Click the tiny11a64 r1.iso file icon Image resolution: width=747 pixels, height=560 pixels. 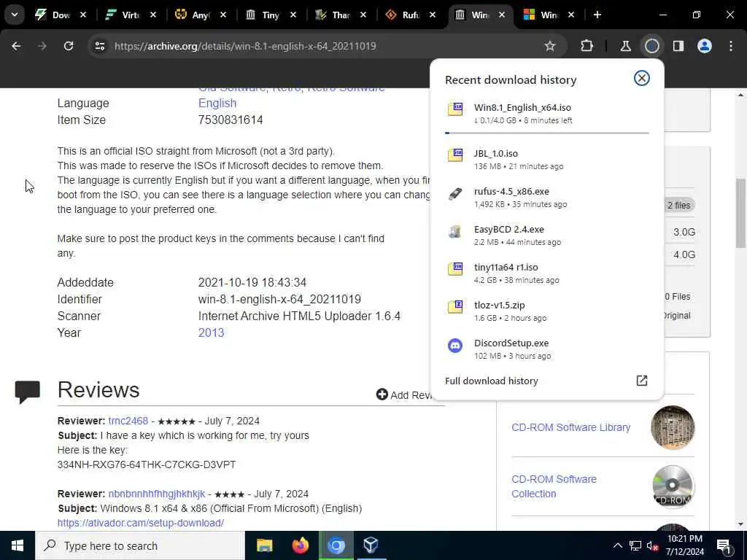coord(455,268)
